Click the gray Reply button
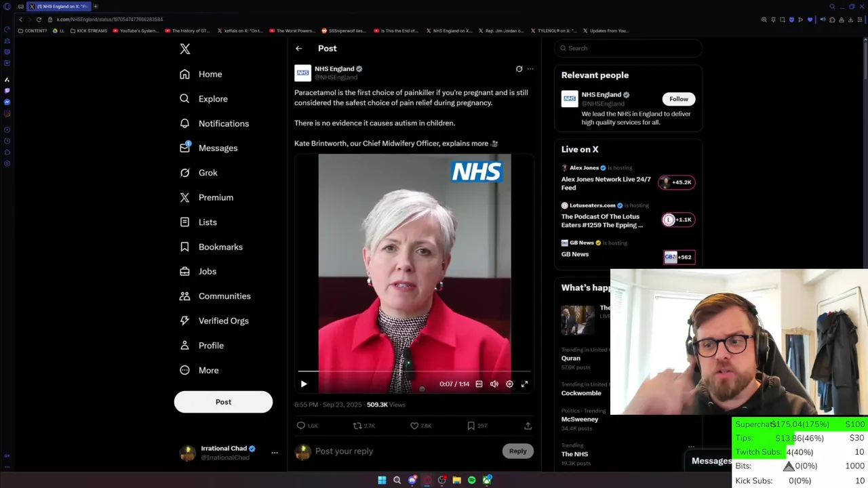The image size is (868, 488). point(517,451)
